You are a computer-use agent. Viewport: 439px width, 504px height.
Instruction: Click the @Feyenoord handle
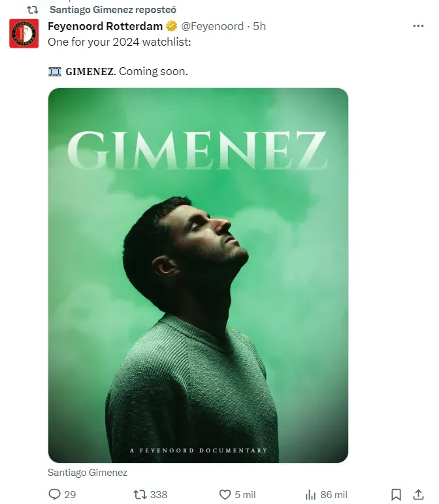coord(212,26)
